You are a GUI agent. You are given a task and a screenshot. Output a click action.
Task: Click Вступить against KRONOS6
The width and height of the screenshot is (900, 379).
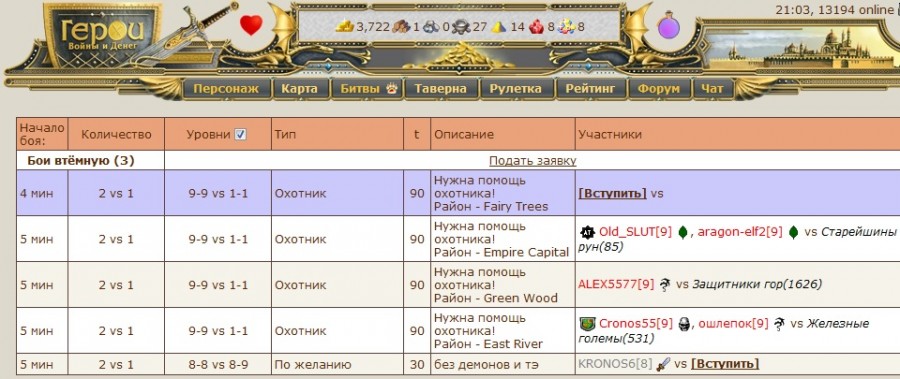[x=725, y=364]
